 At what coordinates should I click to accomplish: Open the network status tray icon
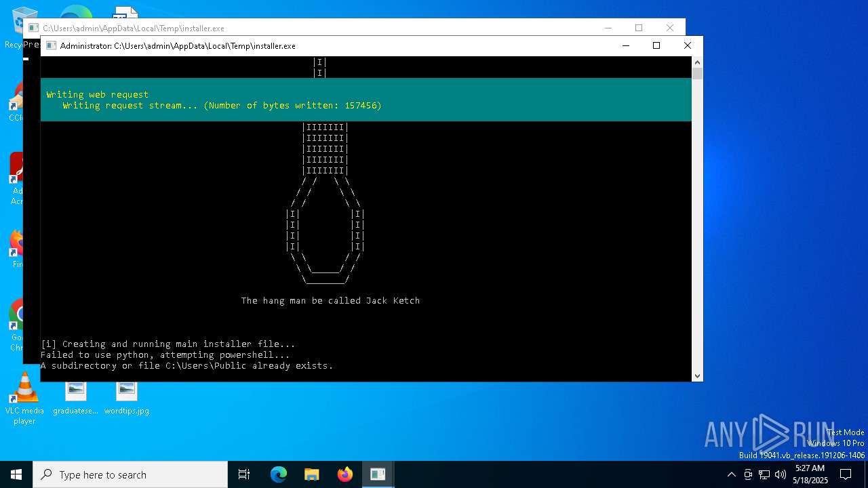click(764, 474)
